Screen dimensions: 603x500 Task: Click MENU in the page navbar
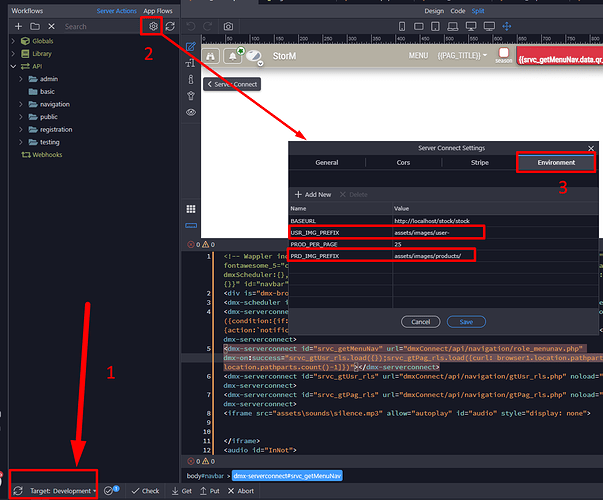pos(418,56)
